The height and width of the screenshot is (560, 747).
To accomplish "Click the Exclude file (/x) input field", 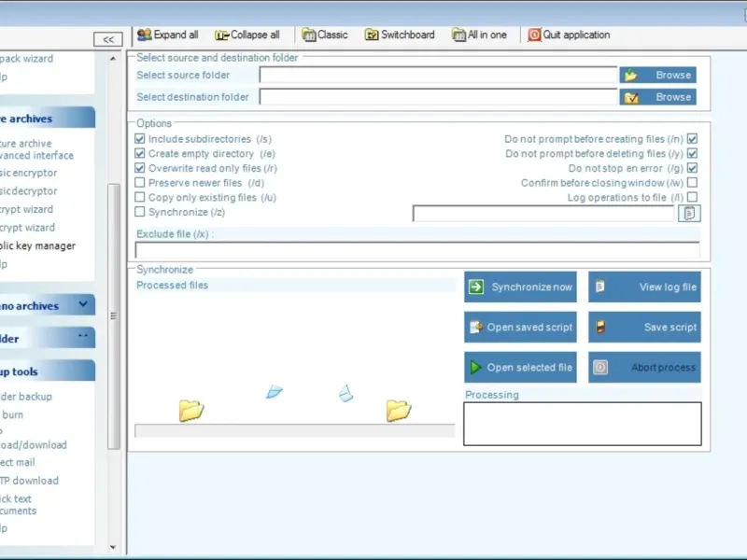I will tap(417, 249).
